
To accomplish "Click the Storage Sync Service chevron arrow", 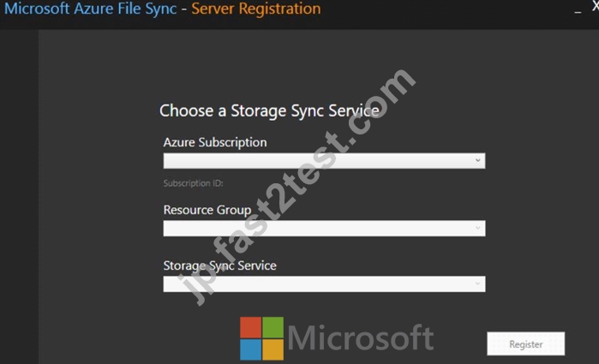I will (477, 283).
